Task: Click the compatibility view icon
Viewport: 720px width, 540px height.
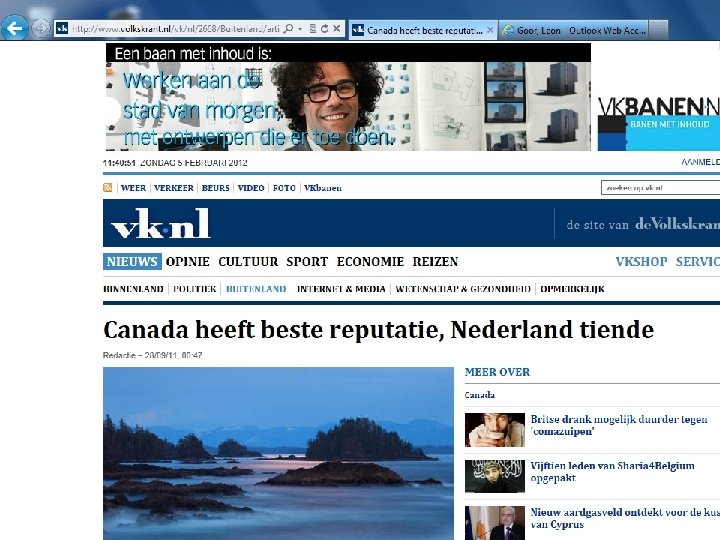Action: [313, 29]
